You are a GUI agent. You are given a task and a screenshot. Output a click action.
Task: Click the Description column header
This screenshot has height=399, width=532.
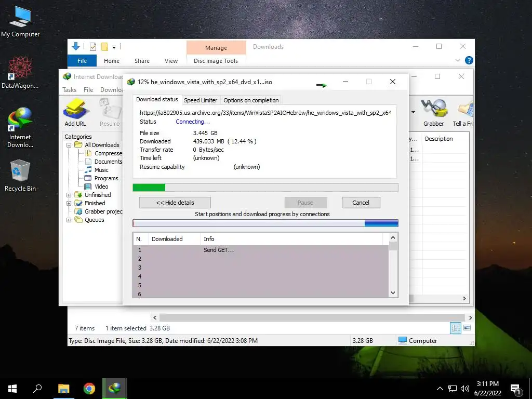(445, 139)
